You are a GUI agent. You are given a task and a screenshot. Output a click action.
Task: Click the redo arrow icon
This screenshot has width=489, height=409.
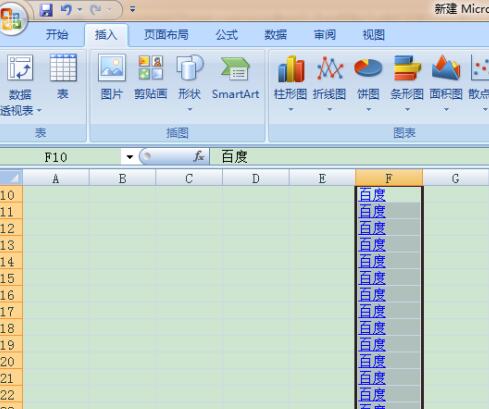pos(96,10)
